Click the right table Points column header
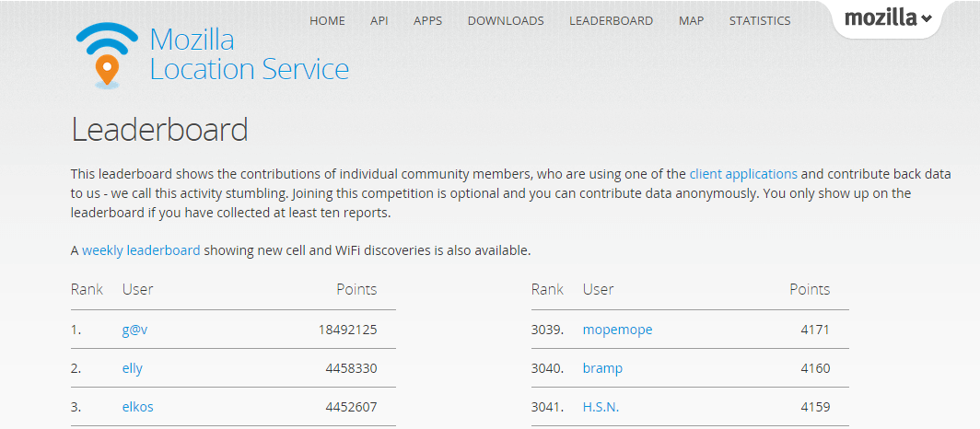The image size is (980, 429). point(810,289)
